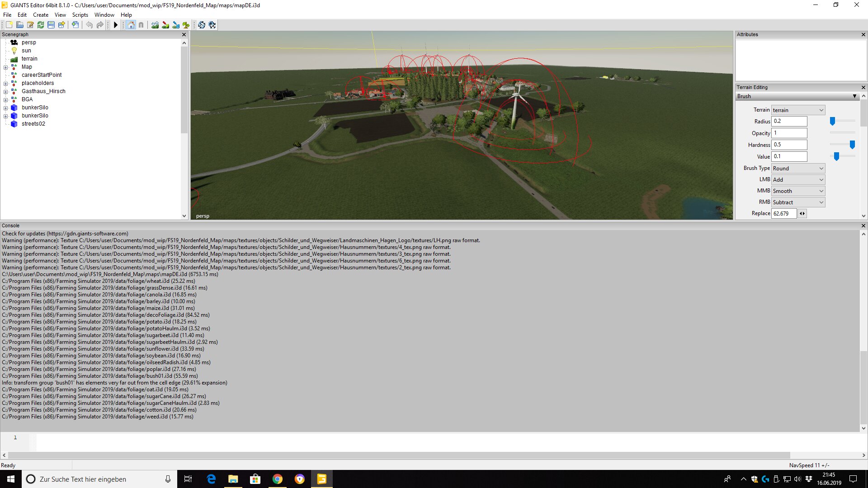Expand the Map node in scenegraph

click(x=5, y=67)
